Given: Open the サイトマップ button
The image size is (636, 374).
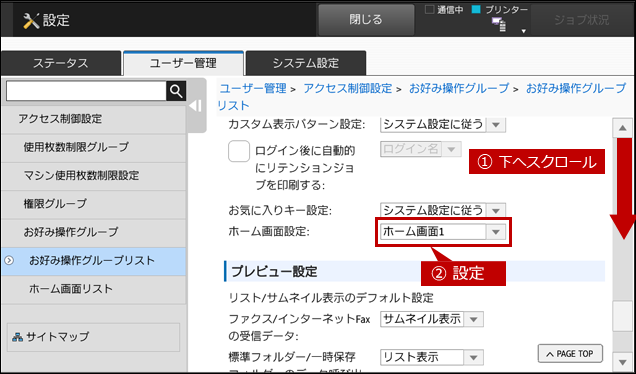Looking at the screenshot, I should coord(93,337).
